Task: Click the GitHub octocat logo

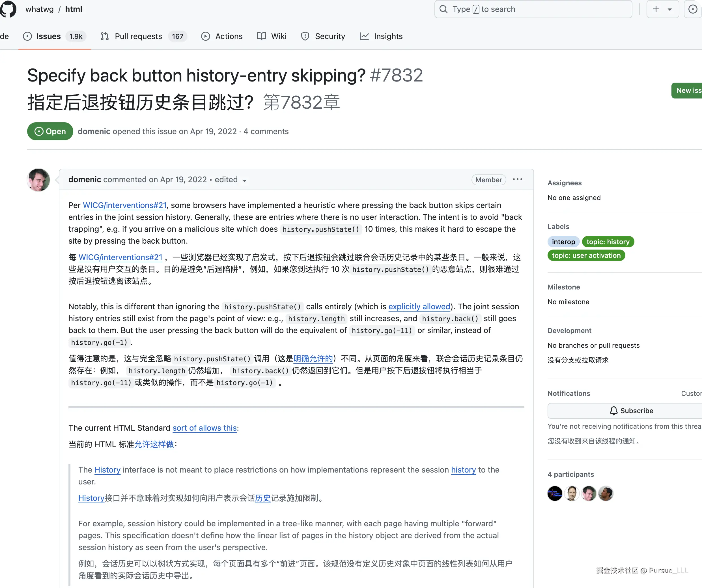Action: coord(8,9)
